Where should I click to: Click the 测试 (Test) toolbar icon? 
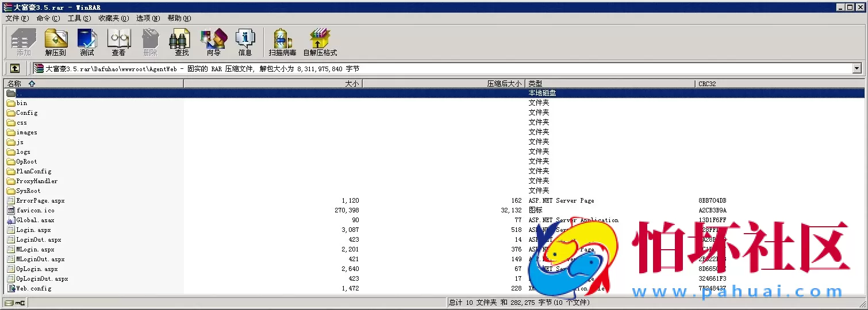click(x=87, y=42)
